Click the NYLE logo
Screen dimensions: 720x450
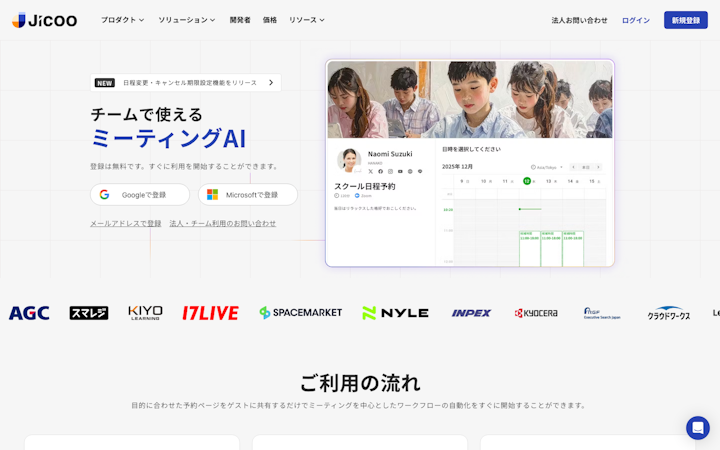click(x=395, y=313)
